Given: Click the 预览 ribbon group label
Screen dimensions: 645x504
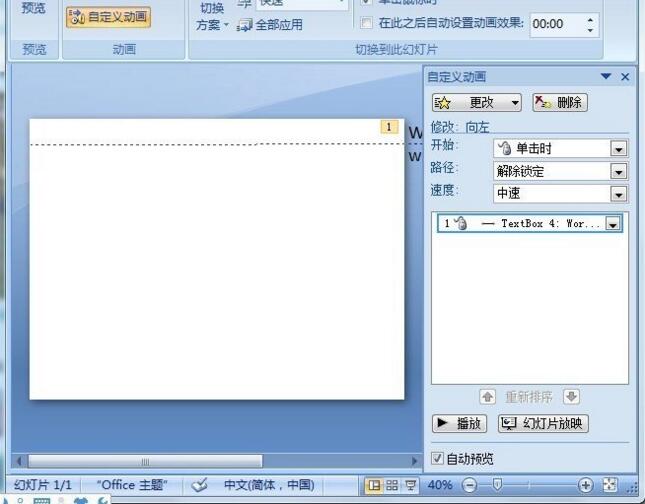Looking at the screenshot, I should tap(34, 50).
